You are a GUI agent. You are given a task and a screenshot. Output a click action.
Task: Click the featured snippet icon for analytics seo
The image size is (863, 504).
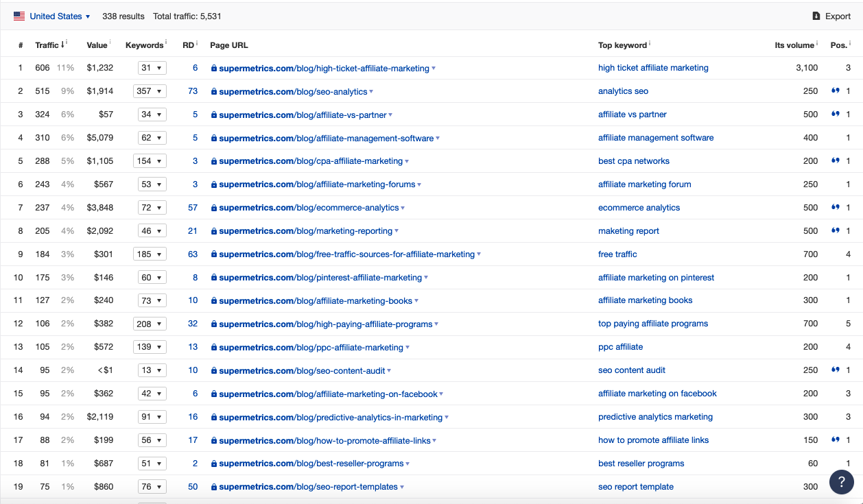(x=835, y=91)
